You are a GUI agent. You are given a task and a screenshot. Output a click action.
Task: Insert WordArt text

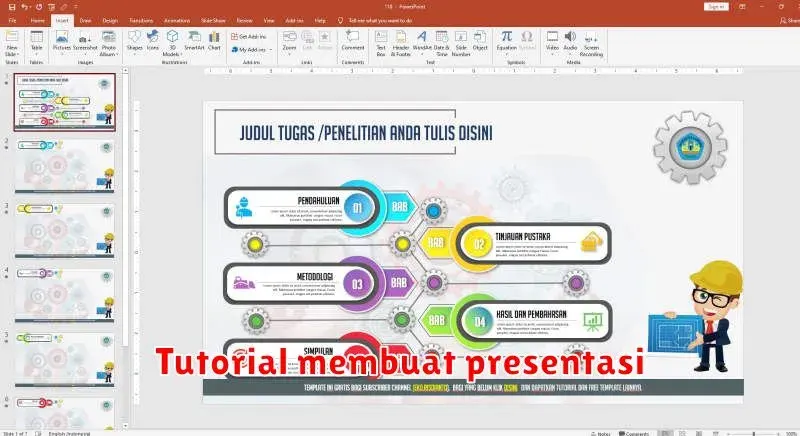(x=421, y=41)
